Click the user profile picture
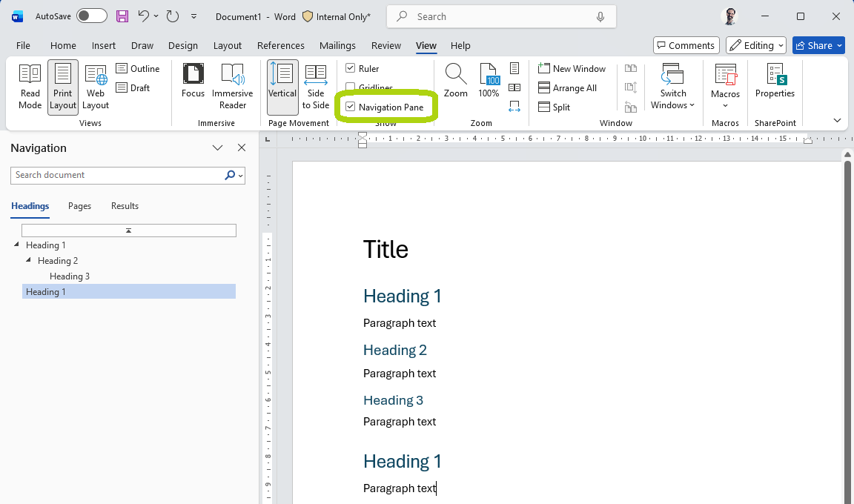 coord(729,16)
